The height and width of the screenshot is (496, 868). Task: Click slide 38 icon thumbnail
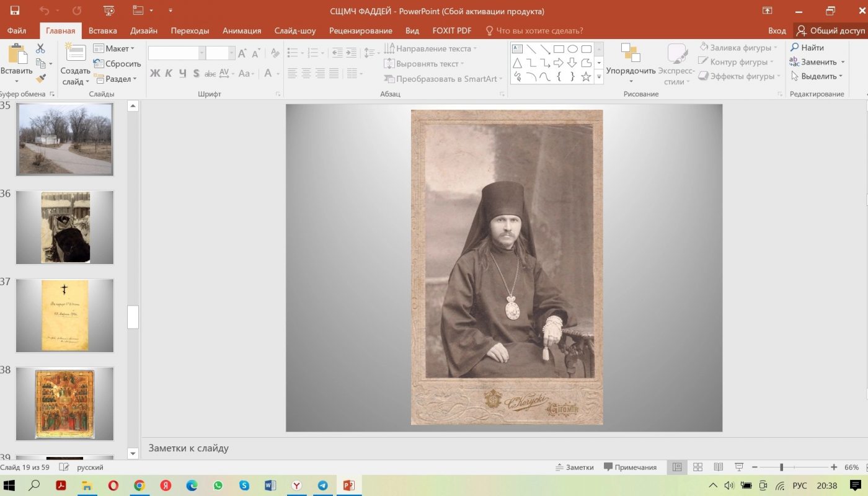click(64, 404)
